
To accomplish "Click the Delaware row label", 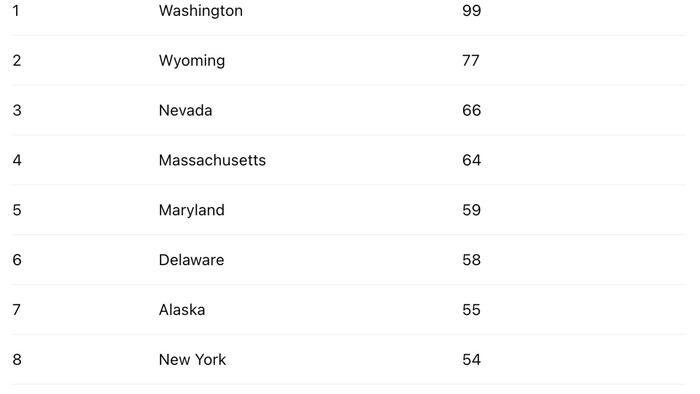I will coord(192,260).
